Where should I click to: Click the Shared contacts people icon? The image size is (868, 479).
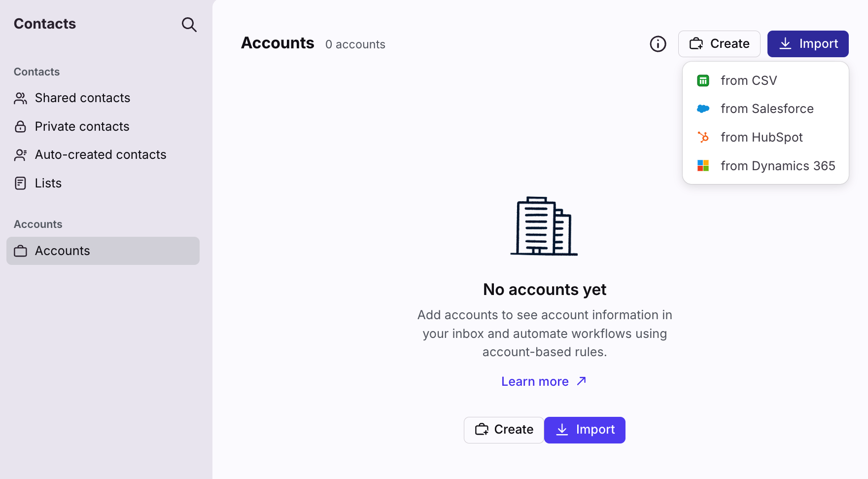20,98
